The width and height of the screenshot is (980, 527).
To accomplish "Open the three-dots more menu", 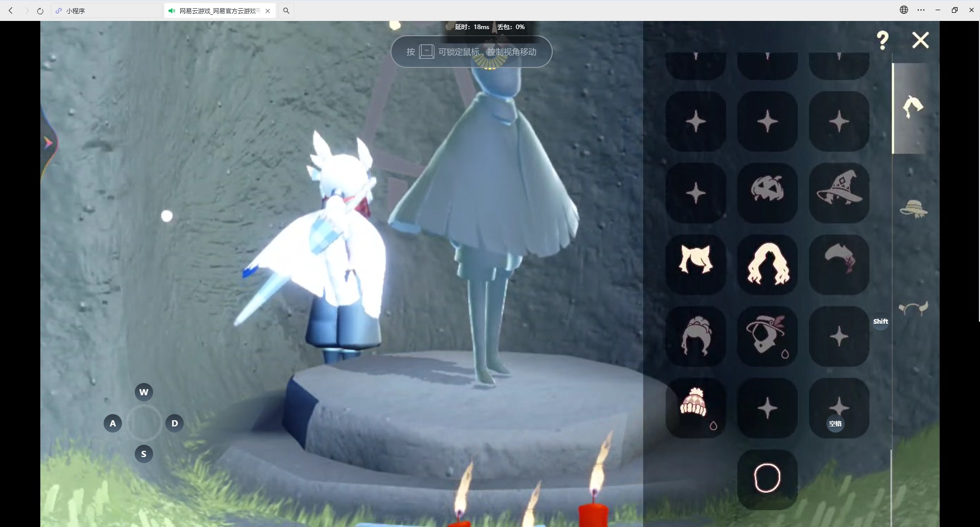I will pos(921,10).
